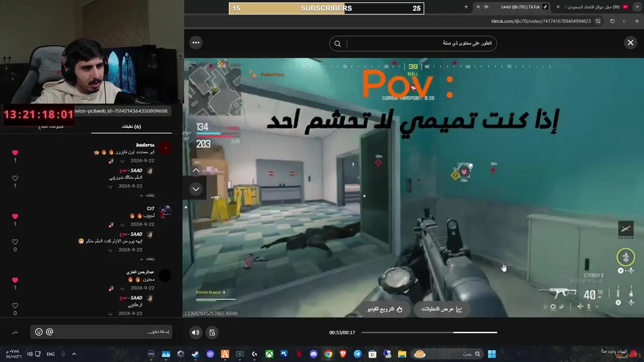Switch to the YouTube حفل جوائز tab
This screenshot has width=644, height=362.
(x=597, y=7)
